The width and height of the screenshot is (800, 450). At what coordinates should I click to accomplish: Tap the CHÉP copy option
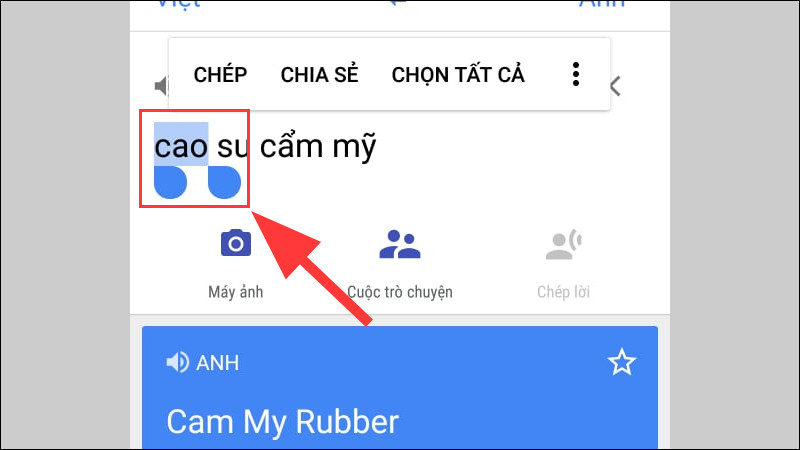tap(220, 74)
